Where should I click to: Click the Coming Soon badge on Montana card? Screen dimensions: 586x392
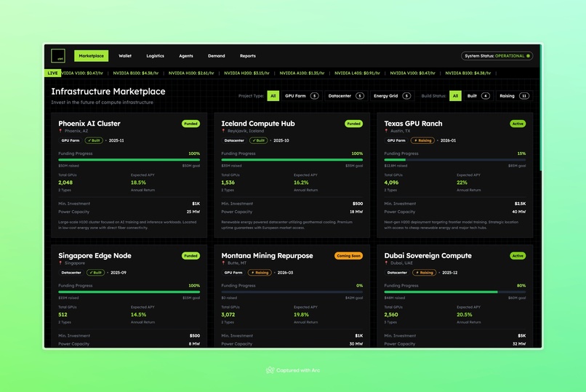click(348, 256)
